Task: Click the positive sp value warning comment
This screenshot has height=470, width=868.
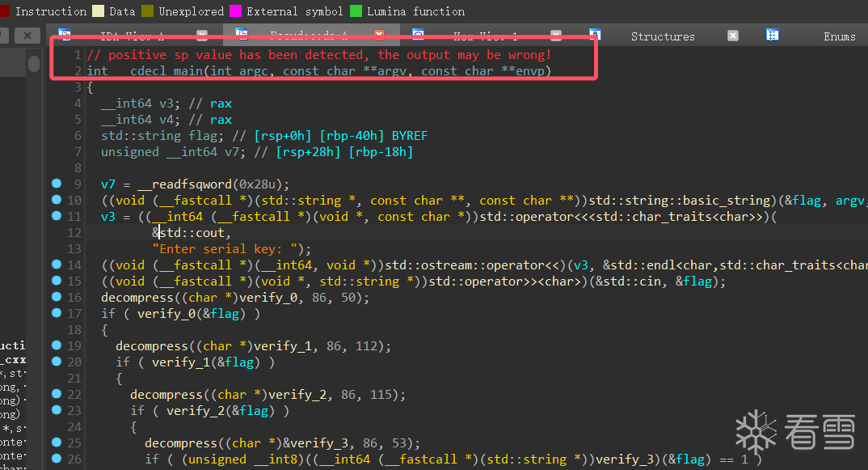Action: click(x=319, y=55)
